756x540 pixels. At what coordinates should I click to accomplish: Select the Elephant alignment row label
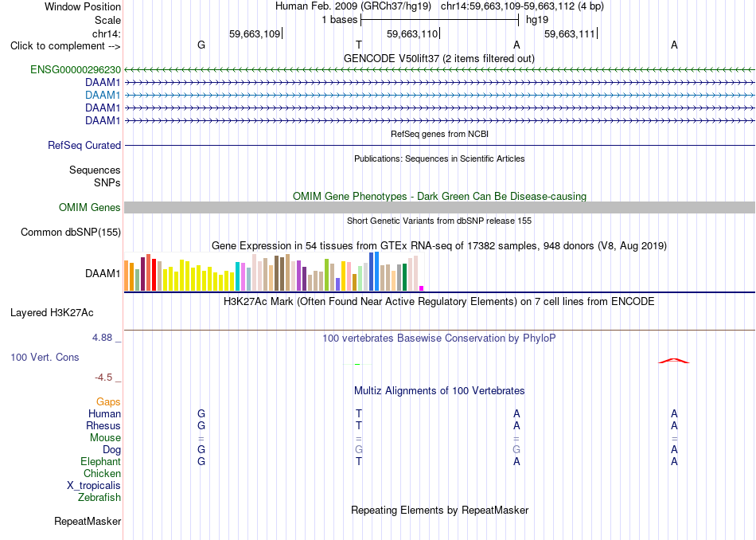pyautogui.click(x=100, y=461)
